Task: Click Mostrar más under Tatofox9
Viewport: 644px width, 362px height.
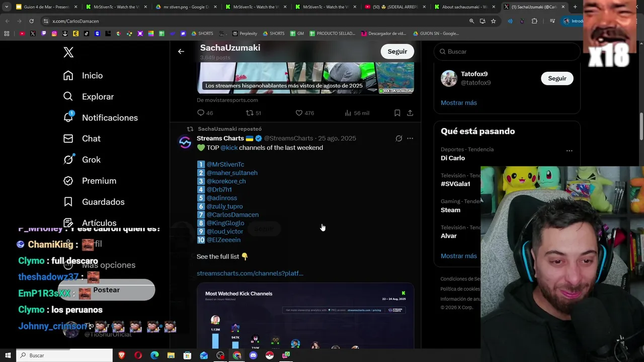Action: coord(459,103)
